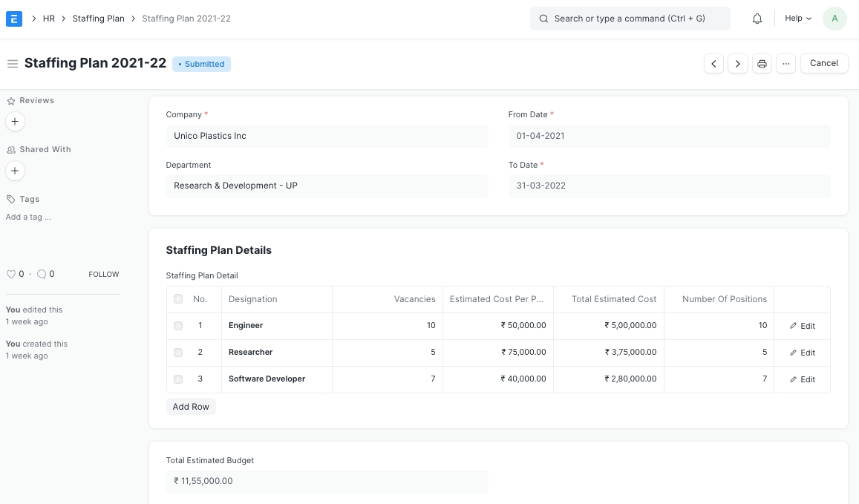This screenshot has width=859, height=504.
Task: Click plus icon under Shared With
Action: click(15, 171)
